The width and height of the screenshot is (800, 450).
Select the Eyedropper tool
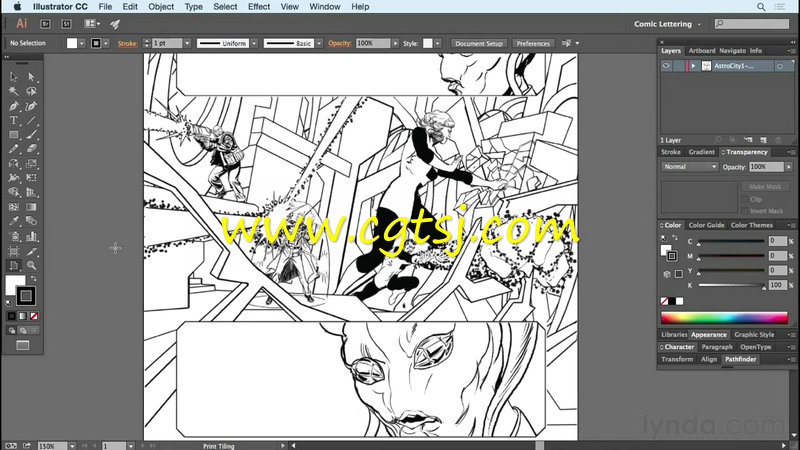[x=14, y=221]
